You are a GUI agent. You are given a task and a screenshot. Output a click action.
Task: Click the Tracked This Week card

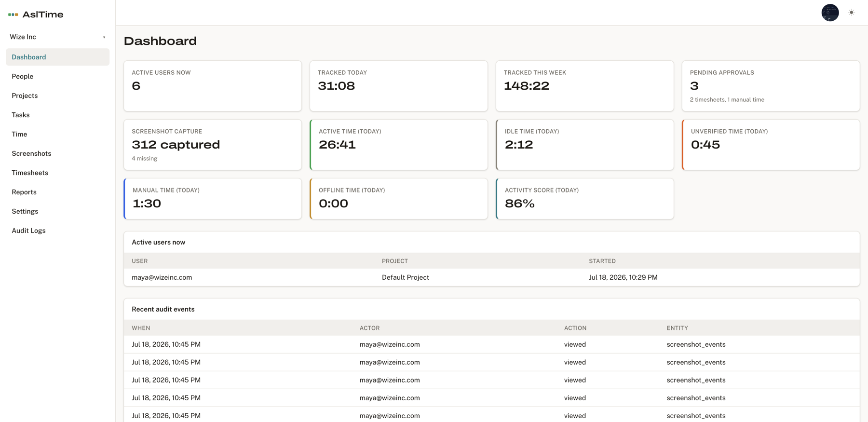coord(585,86)
